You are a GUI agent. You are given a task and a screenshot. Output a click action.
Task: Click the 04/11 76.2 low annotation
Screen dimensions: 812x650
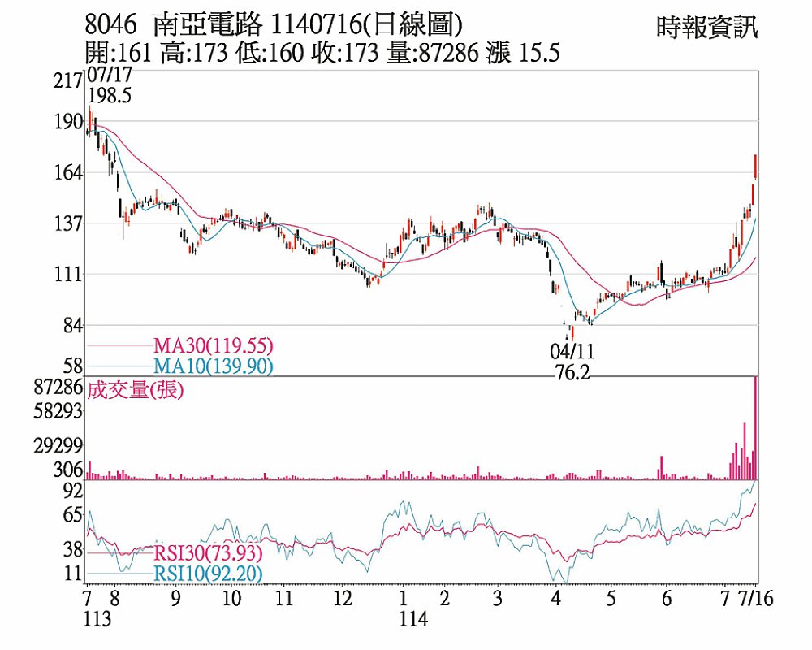click(572, 362)
